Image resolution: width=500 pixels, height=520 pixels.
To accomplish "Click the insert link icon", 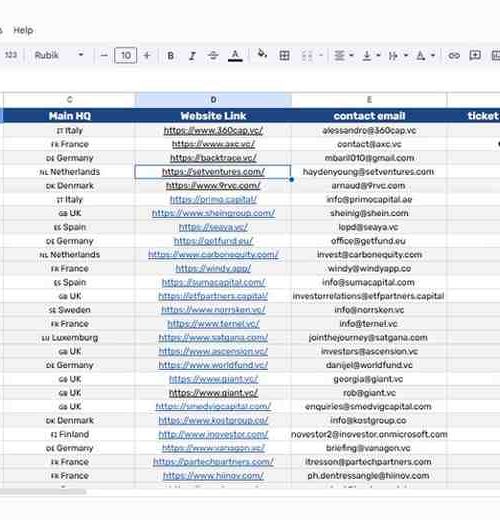I will pyautogui.click(x=454, y=55).
